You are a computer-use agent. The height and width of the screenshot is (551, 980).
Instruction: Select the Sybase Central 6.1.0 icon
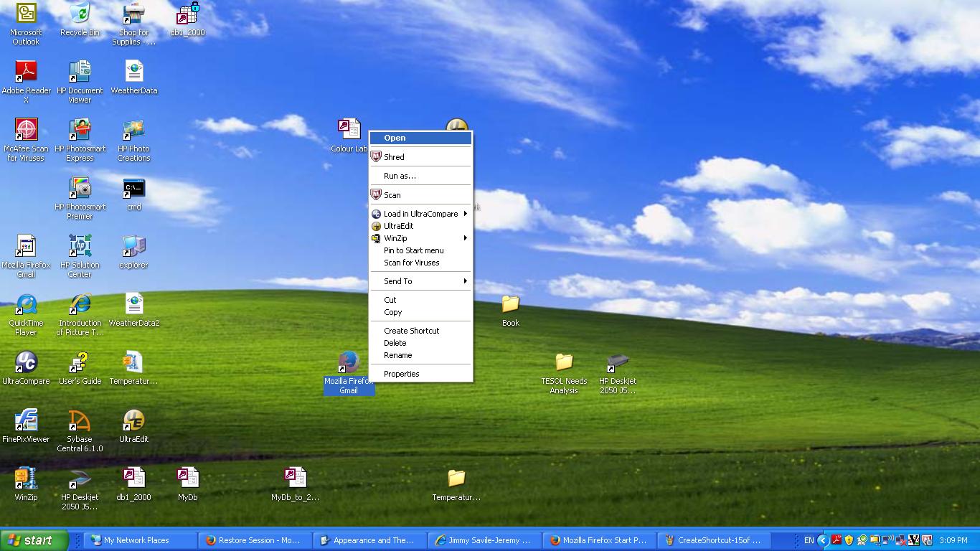pos(80,421)
